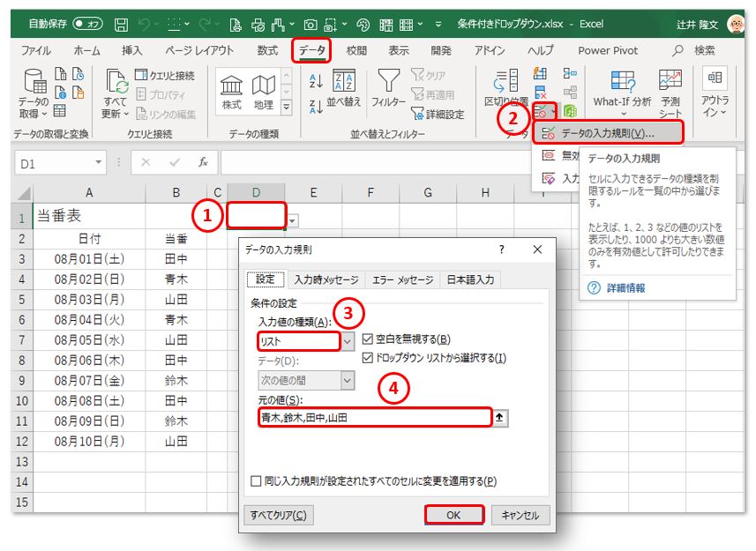Click the range collapse arrow beside 元の値
756x551 pixels.
click(500, 418)
